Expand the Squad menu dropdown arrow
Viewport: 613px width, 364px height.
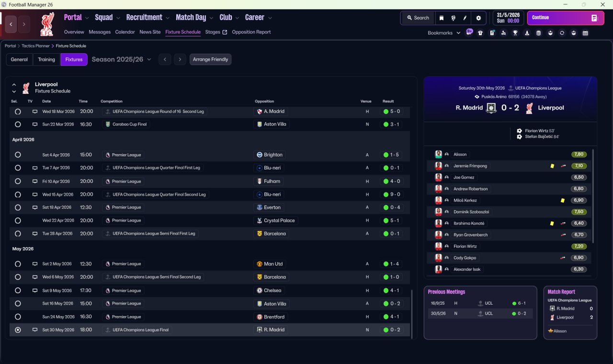tap(118, 18)
